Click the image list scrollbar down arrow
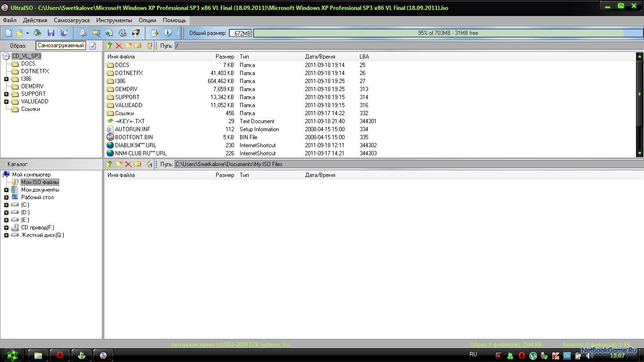 click(x=640, y=153)
